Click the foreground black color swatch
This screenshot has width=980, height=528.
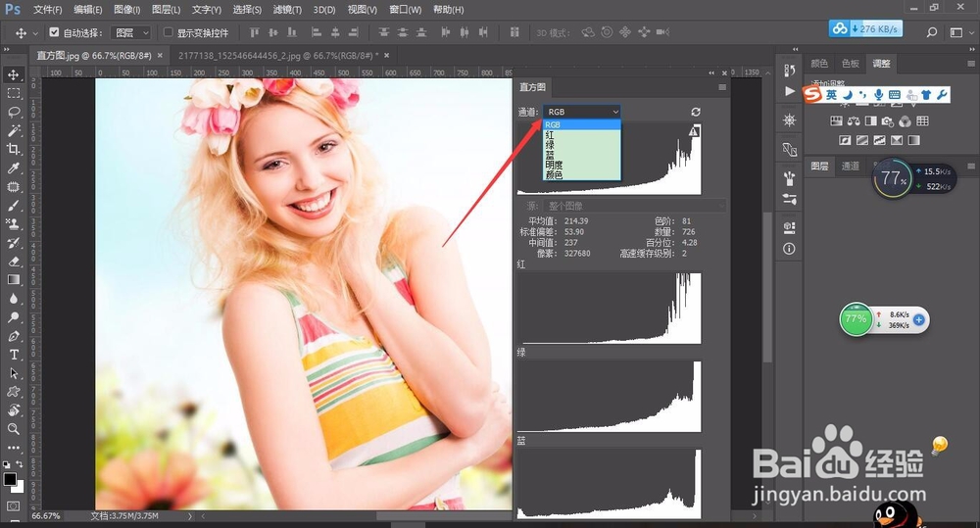pyautogui.click(x=10, y=479)
